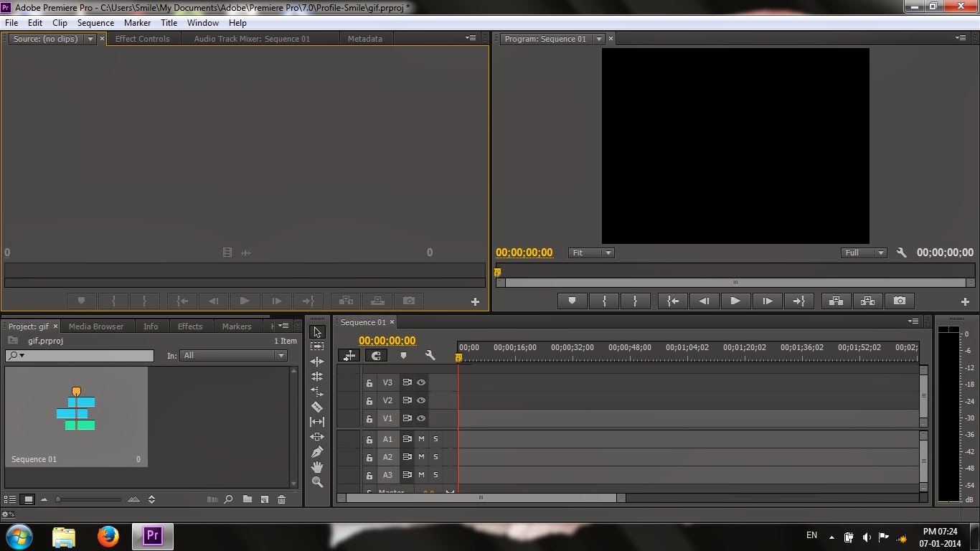This screenshot has height=551, width=980.
Task: Click Play in Program monitor
Action: coord(735,301)
